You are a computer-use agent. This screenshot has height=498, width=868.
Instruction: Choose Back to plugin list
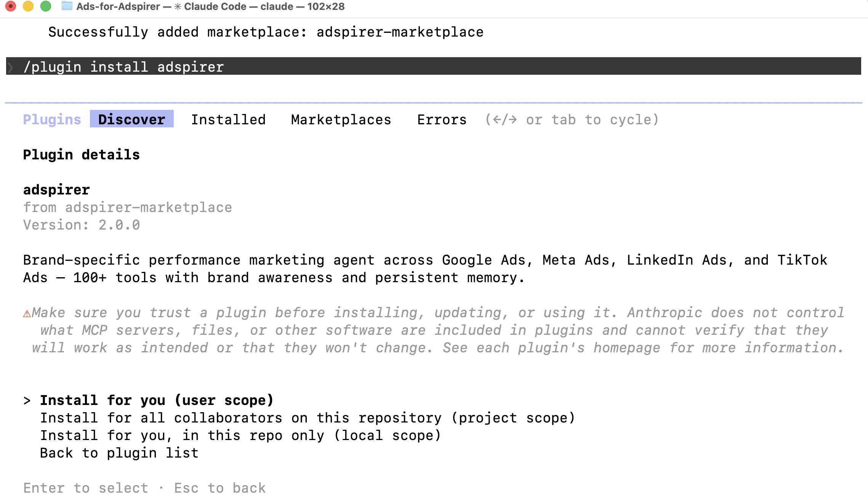click(119, 453)
